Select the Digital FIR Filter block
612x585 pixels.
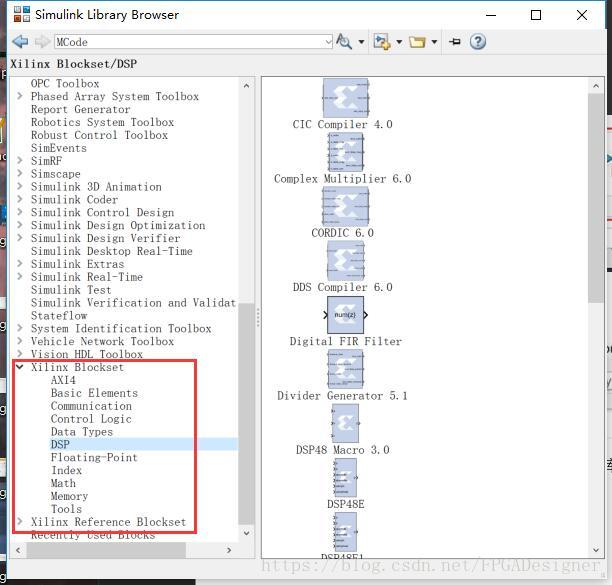click(345, 315)
